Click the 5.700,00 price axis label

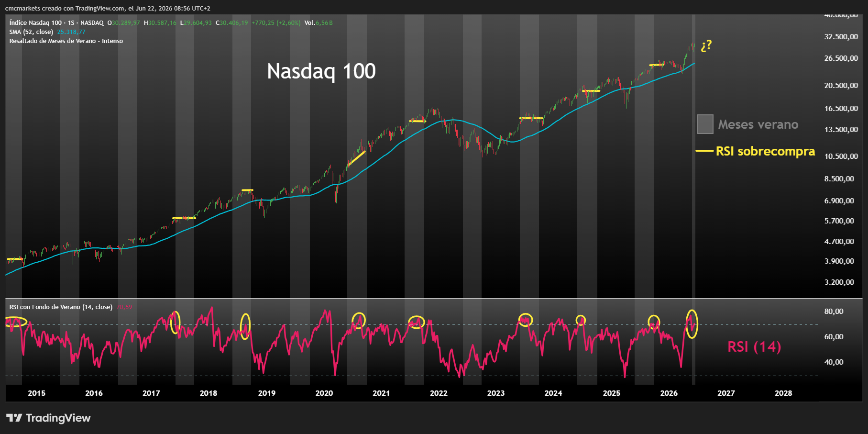pyautogui.click(x=839, y=221)
